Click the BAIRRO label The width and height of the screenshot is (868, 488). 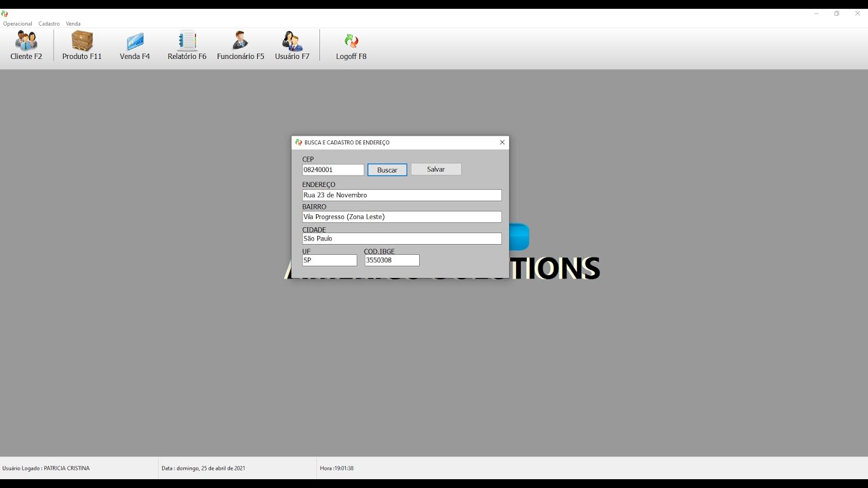pos(314,207)
